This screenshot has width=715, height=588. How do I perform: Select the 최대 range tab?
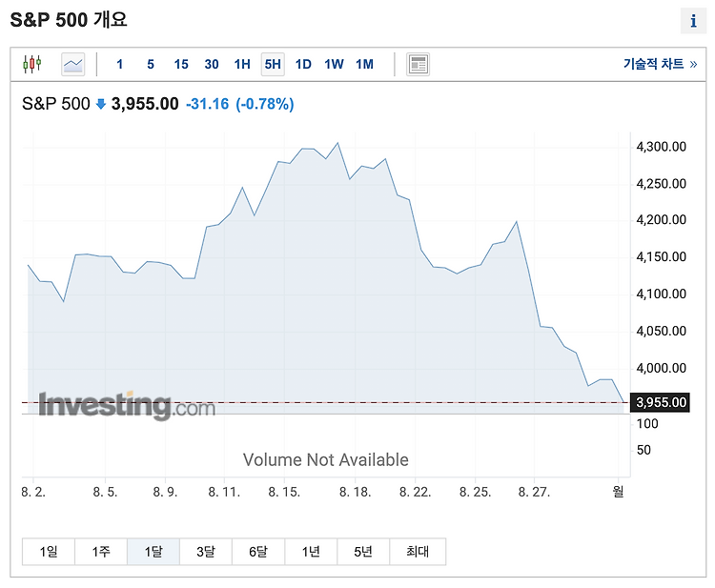pos(418,552)
